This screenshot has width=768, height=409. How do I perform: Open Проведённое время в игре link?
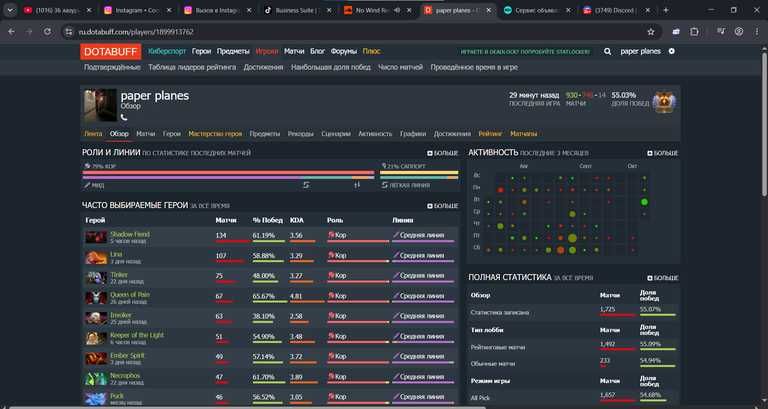point(474,67)
